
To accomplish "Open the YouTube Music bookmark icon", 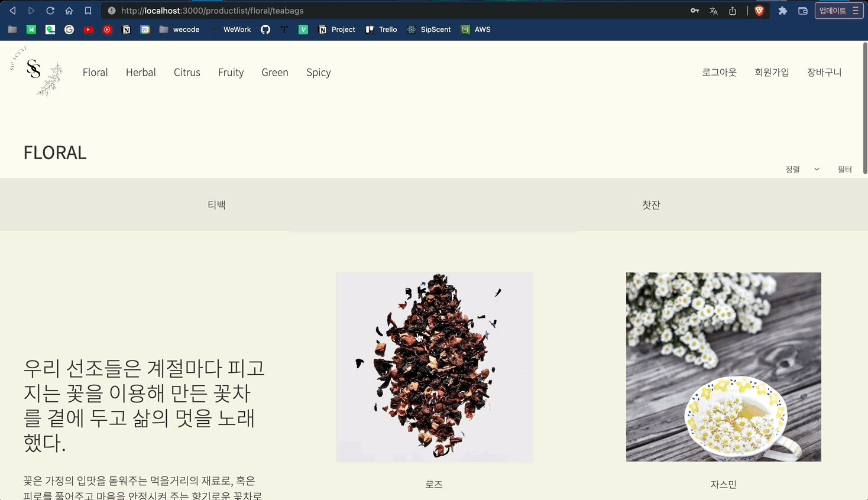I will tap(108, 30).
